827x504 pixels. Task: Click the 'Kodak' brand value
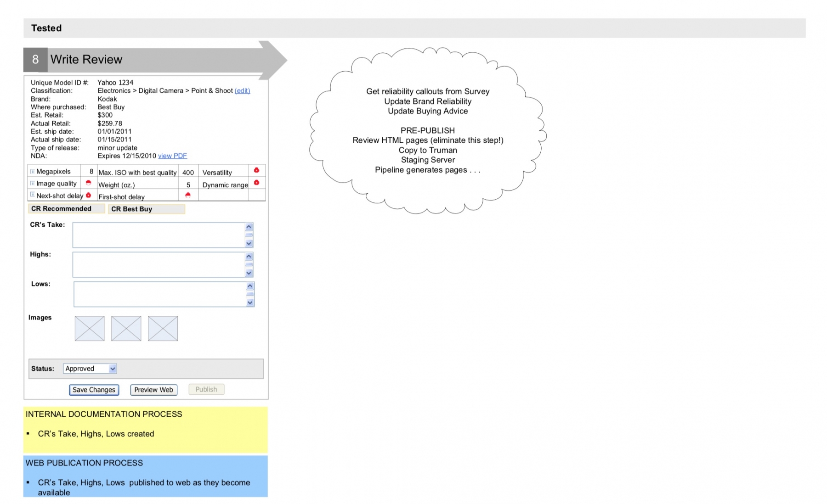pyautogui.click(x=107, y=99)
